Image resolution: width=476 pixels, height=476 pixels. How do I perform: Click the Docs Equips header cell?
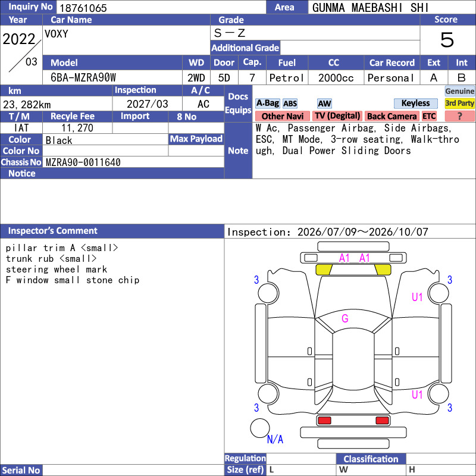[239, 103]
